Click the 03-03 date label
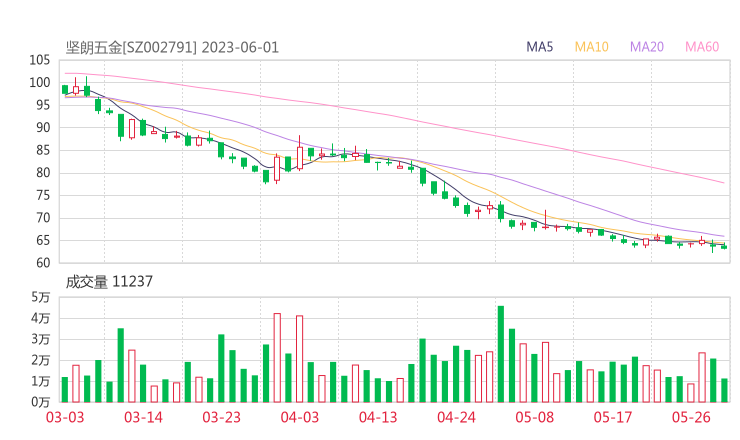This screenshot has height=440, width=740. pos(65,417)
